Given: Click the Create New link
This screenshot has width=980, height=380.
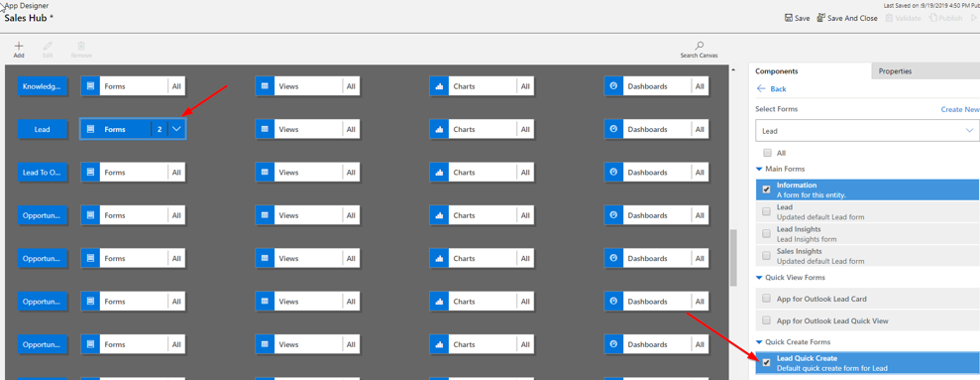Looking at the screenshot, I should pyautogui.click(x=960, y=109).
